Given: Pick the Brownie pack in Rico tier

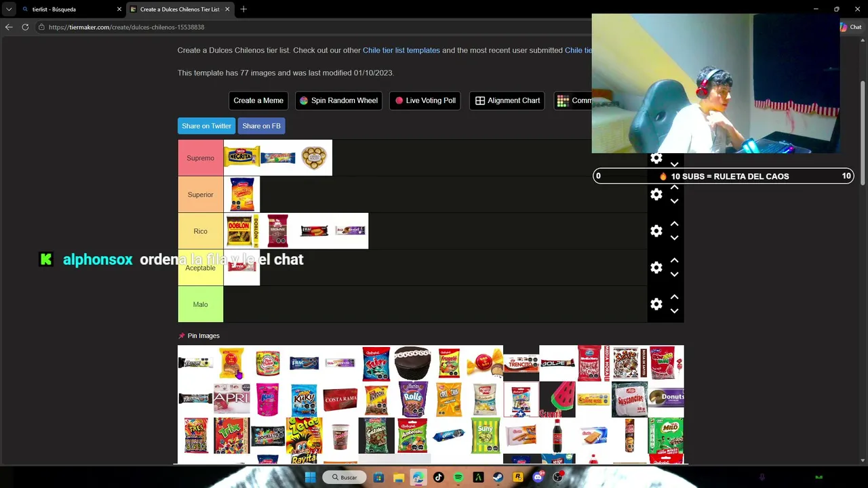Looking at the screenshot, I should click(x=278, y=231).
